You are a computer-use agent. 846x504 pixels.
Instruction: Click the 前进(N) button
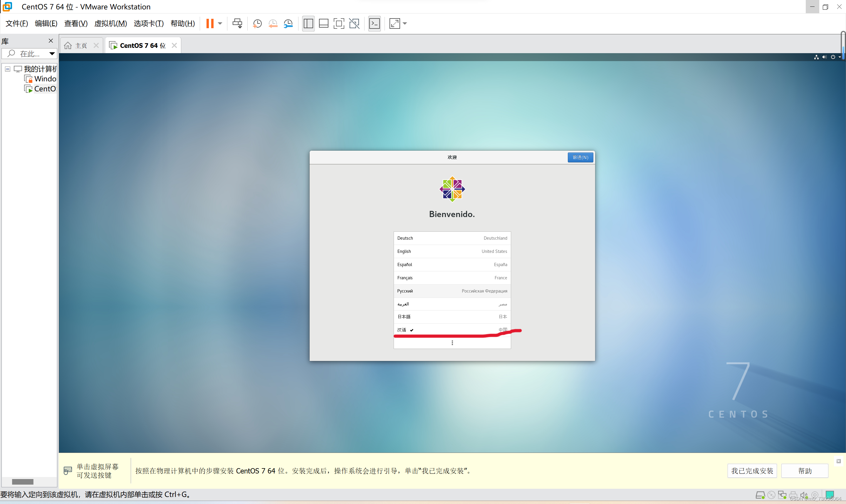coord(580,157)
